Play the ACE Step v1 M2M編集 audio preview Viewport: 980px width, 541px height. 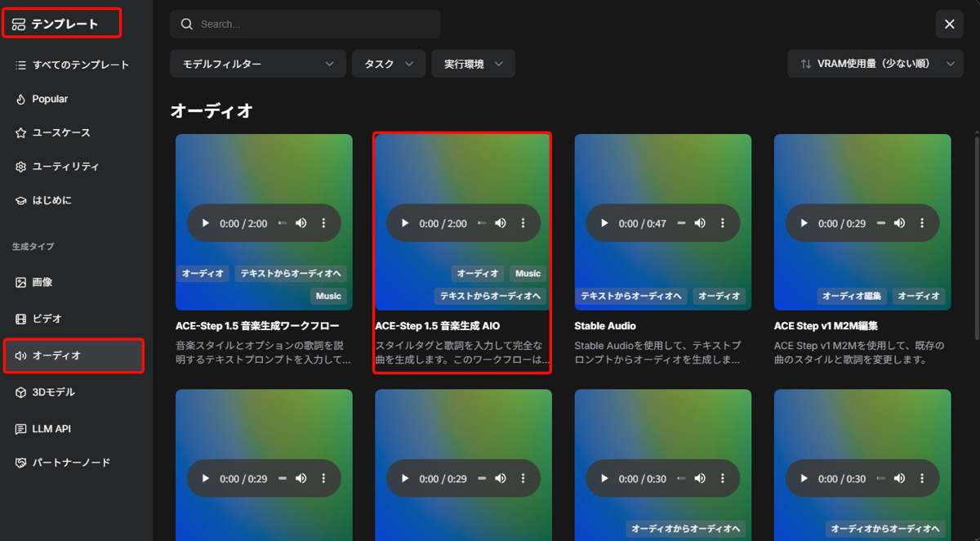pos(804,223)
